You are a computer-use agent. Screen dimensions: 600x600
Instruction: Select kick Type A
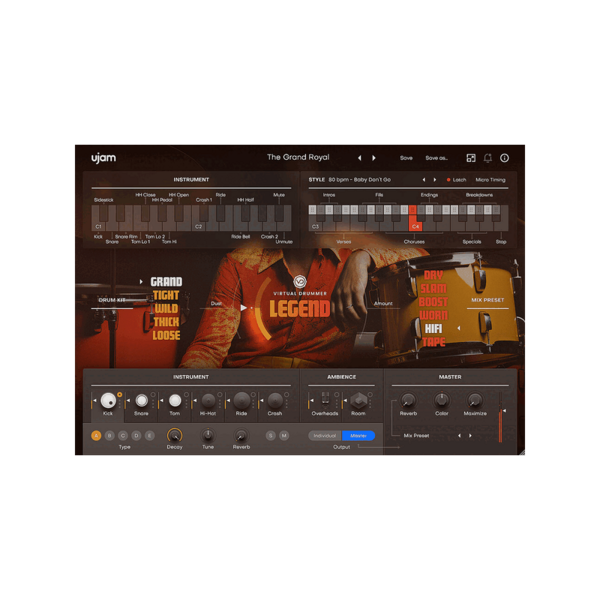[x=96, y=436]
